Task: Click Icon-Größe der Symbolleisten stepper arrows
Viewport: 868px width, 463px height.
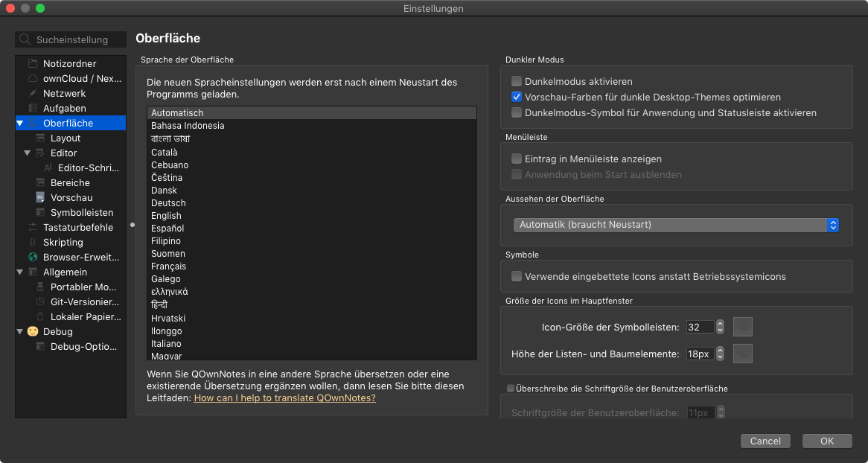Action: point(720,327)
